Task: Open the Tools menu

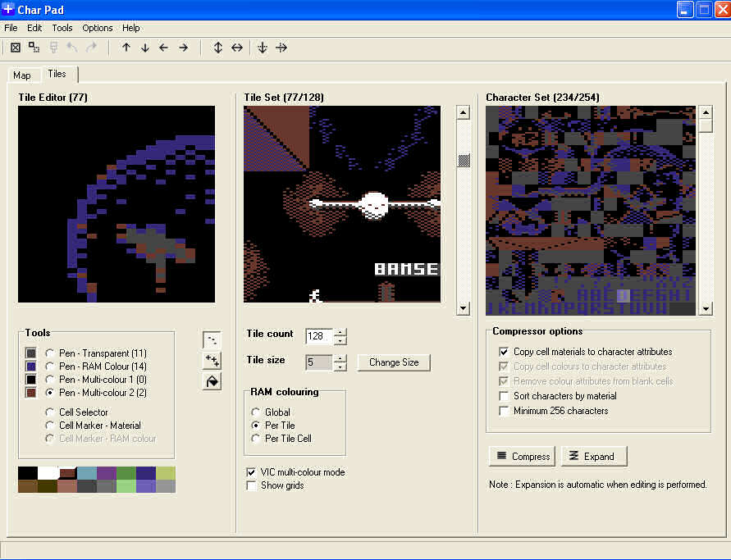Action: [x=62, y=28]
